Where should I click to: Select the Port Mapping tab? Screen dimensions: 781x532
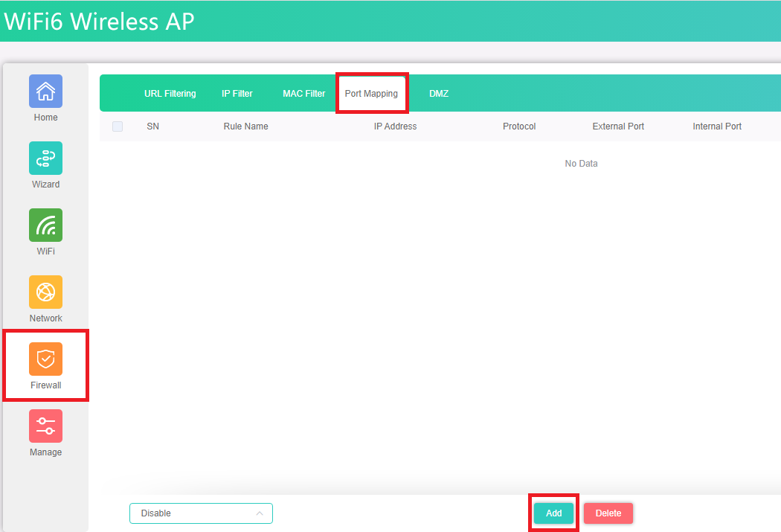point(371,94)
